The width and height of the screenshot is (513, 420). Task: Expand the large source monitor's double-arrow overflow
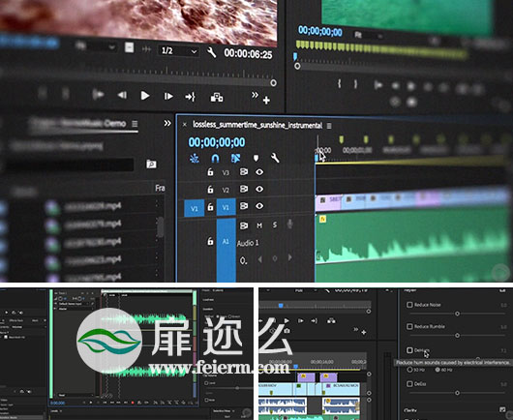[255, 95]
